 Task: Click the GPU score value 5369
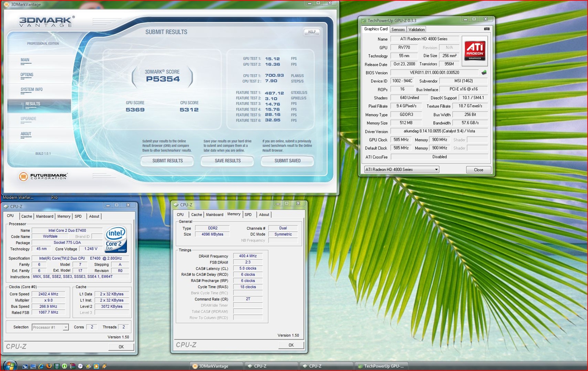135,110
